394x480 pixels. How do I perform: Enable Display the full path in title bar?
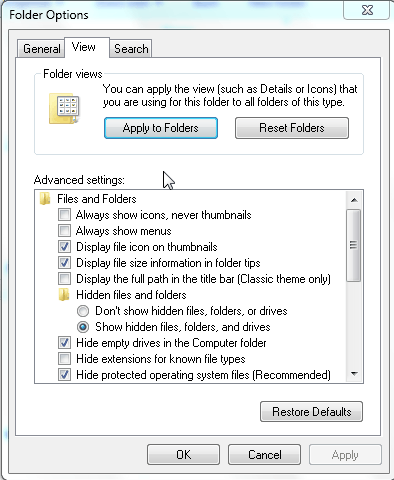pyautogui.click(x=64, y=279)
